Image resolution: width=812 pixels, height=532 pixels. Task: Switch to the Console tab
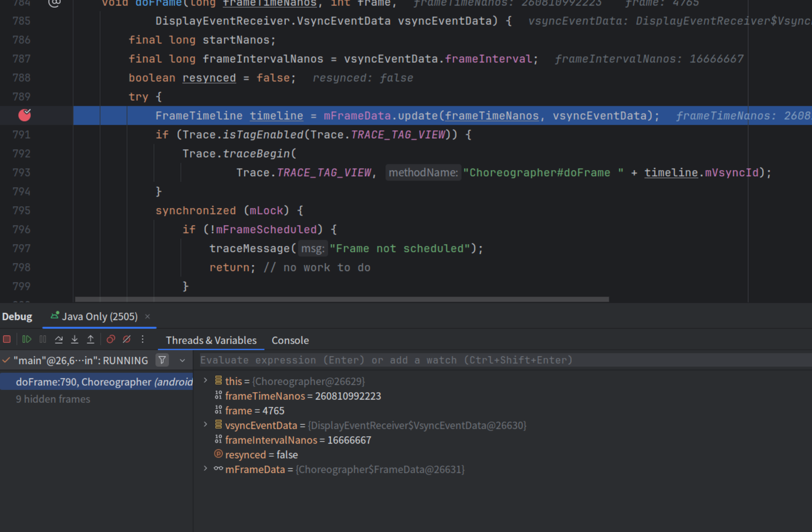coord(290,340)
